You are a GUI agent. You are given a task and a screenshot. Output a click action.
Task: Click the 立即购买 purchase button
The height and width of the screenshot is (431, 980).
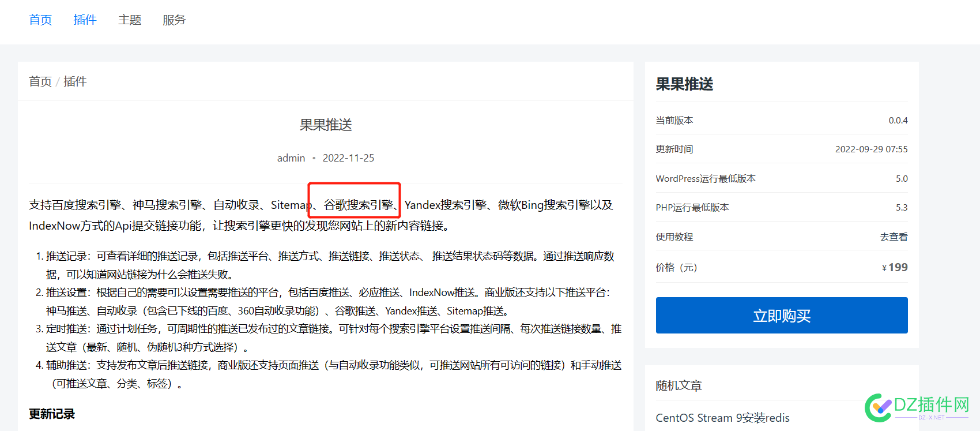(x=782, y=316)
